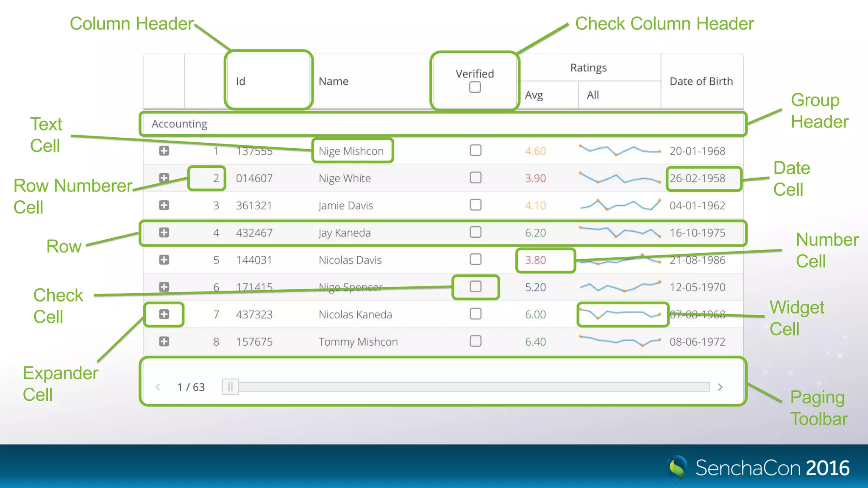868x488 pixels.
Task: Check Verified box for Jay Kaneda
Action: [x=476, y=232]
